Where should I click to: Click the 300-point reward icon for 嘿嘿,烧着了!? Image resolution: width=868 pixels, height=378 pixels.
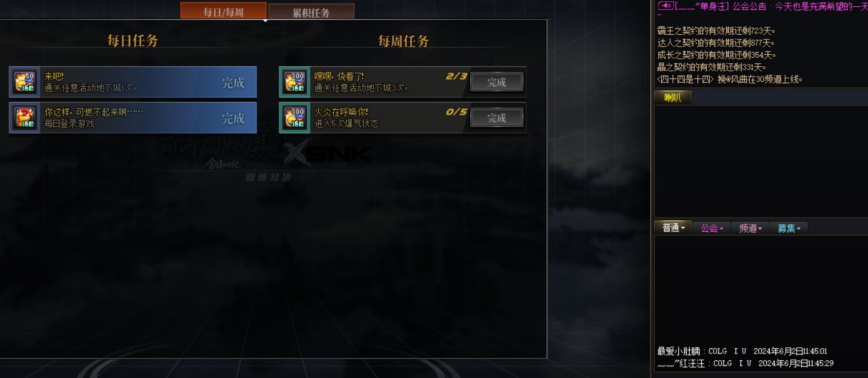(295, 82)
